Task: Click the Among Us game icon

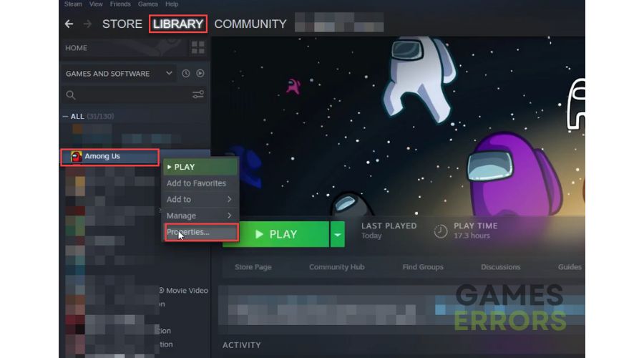Action: pyautogui.click(x=77, y=157)
